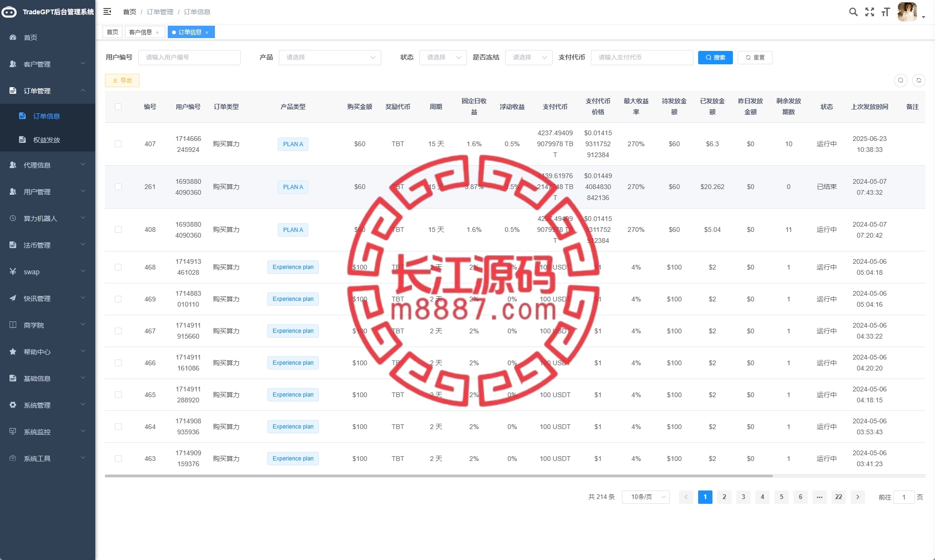
Task: Click the 算力机器人 clock icon
Action: coord(13,218)
